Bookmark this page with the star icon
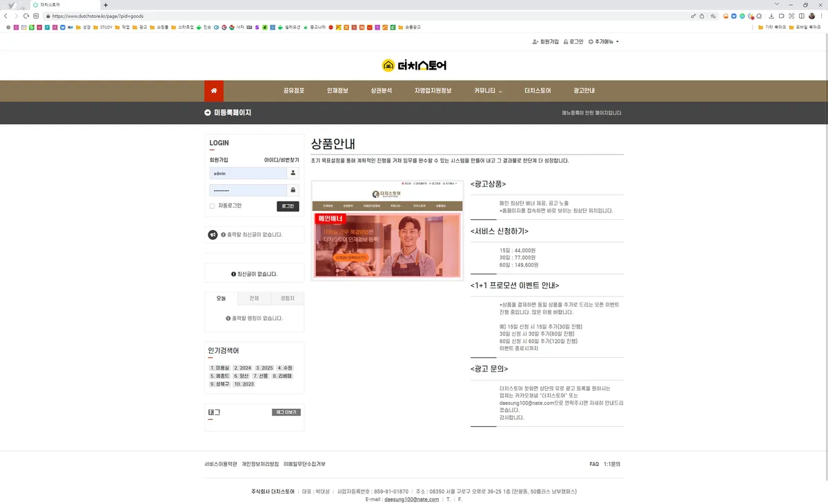This screenshot has width=828, height=504. [713, 16]
